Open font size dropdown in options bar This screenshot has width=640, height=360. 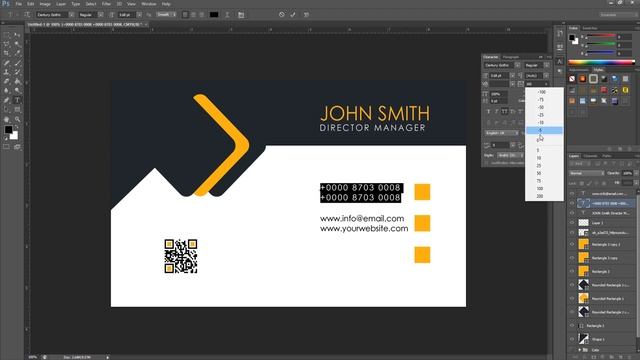[139, 15]
